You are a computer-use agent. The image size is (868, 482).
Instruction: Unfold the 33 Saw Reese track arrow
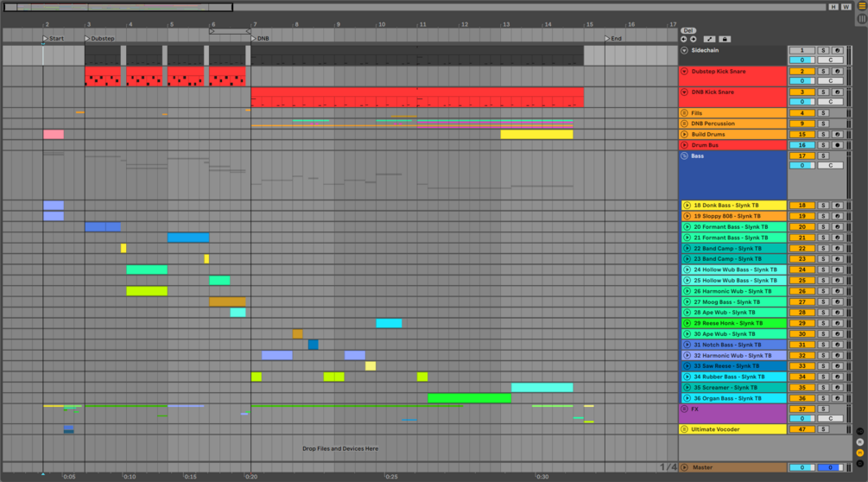point(687,365)
